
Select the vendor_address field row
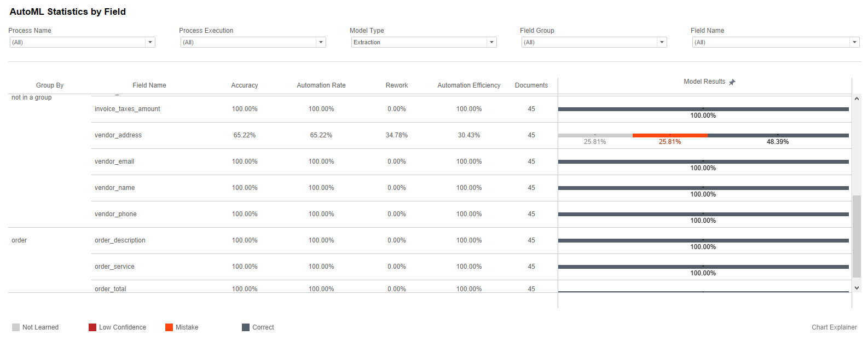point(430,135)
